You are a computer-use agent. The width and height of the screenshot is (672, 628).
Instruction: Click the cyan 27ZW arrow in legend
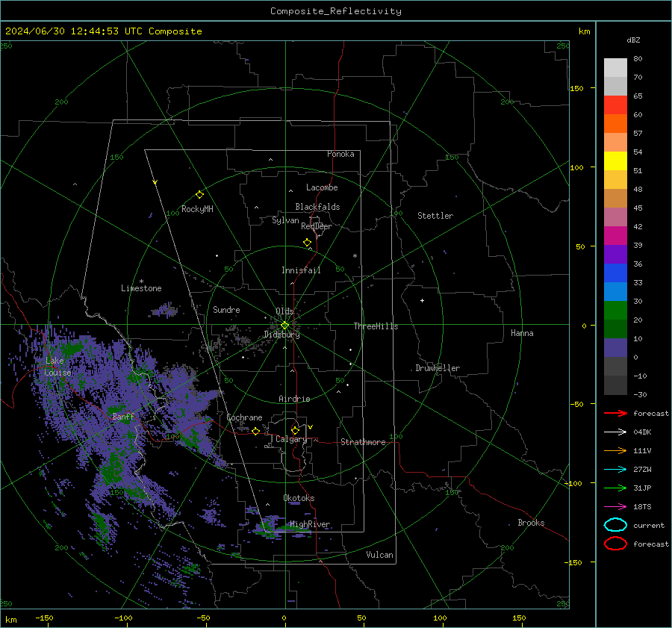coord(615,470)
